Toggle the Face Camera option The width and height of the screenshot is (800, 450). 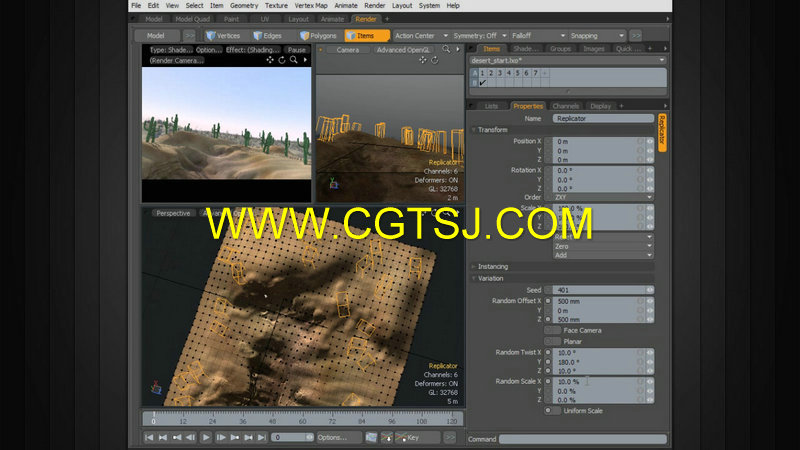click(553, 331)
